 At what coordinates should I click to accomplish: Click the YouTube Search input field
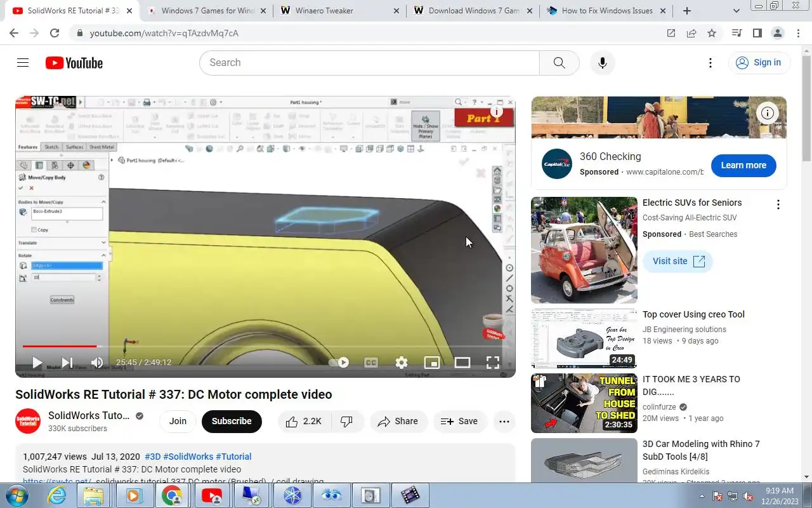(x=369, y=63)
